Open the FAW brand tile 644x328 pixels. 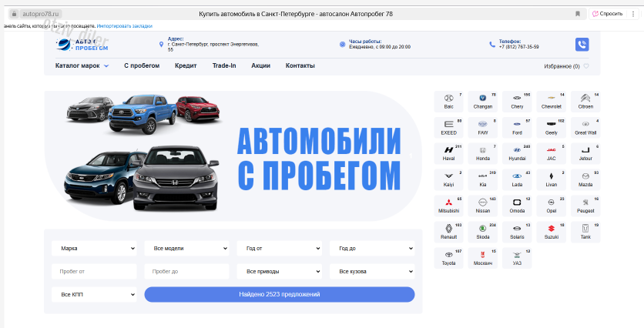(482, 128)
